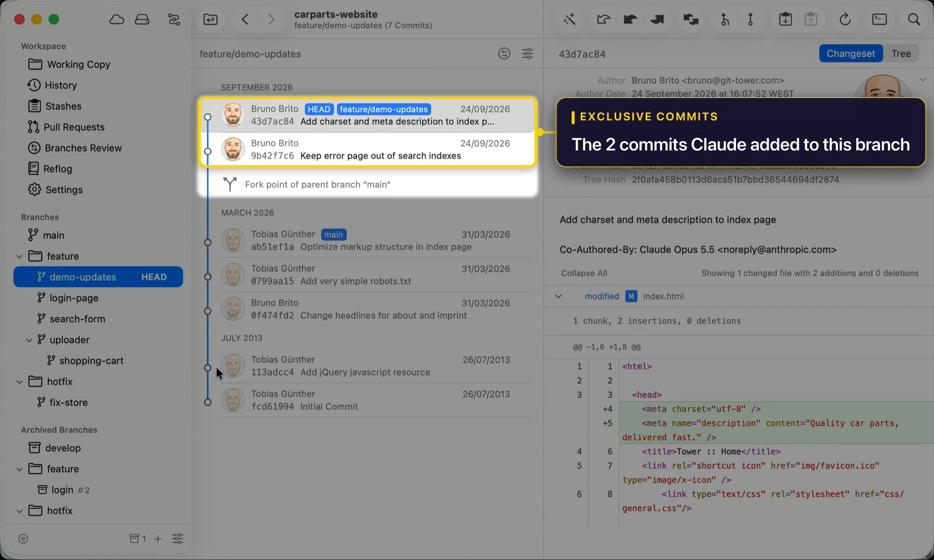Click the magic wand quick action icon
Image resolution: width=934 pixels, height=560 pixels.
click(x=569, y=20)
